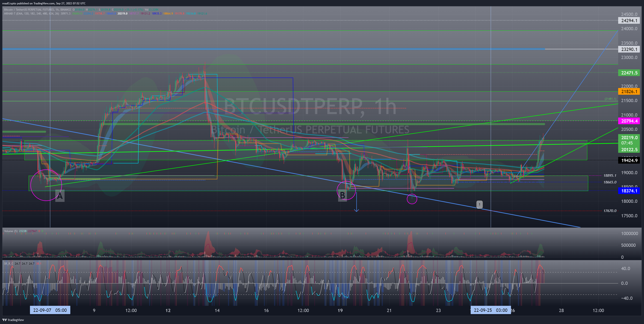The height and width of the screenshot is (324, 644).
Task: Click the 23290.1 price label
Action: coord(629,49)
